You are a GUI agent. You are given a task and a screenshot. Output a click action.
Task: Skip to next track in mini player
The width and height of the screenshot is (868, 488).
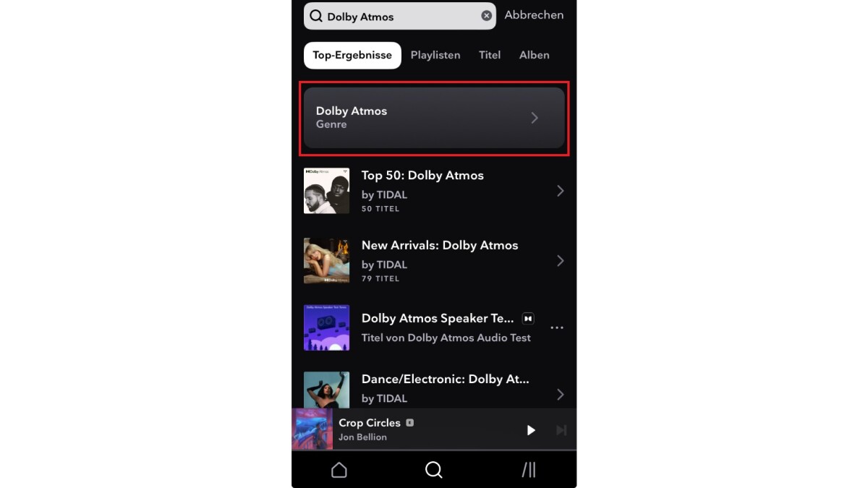click(561, 430)
